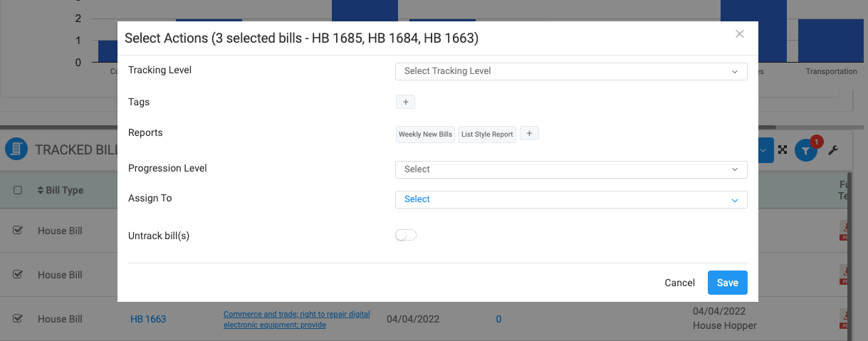868x341 pixels.
Task: Add another report with plus button
Action: 529,133
